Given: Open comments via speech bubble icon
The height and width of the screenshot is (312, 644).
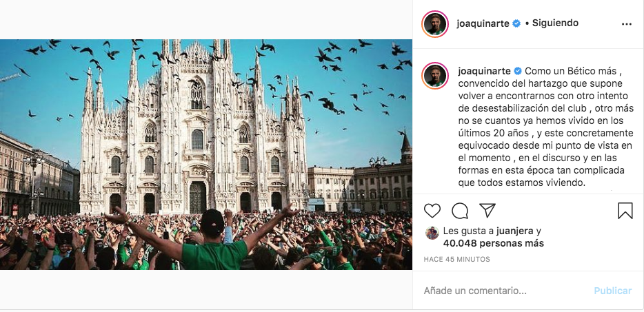Looking at the screenshot, I should (x=460, y=211).
